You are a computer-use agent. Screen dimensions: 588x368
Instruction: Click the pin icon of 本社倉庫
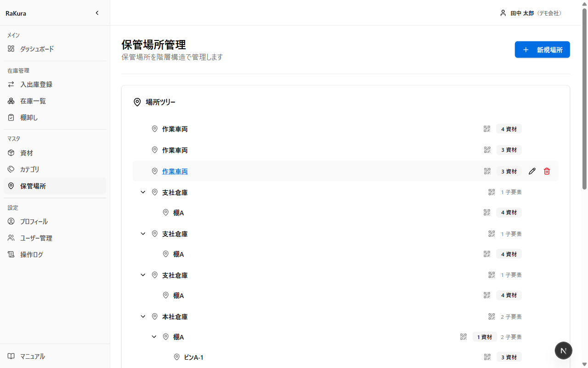coord(155,316)
